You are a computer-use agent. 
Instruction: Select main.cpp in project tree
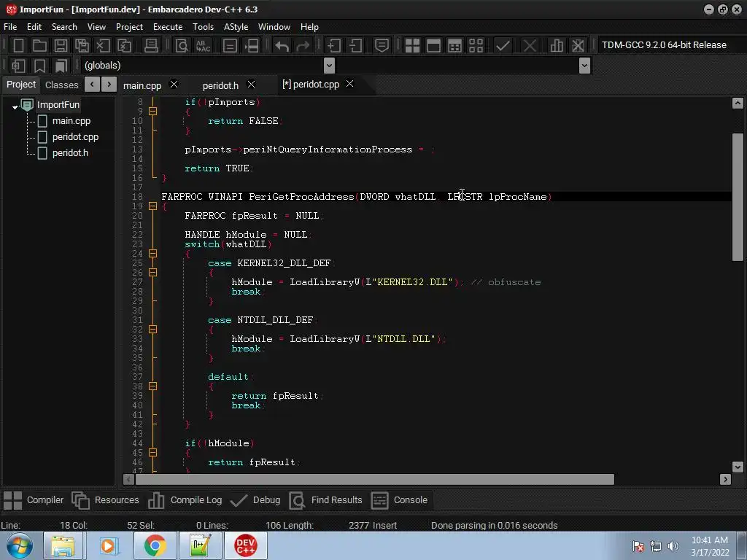point(71,121)
